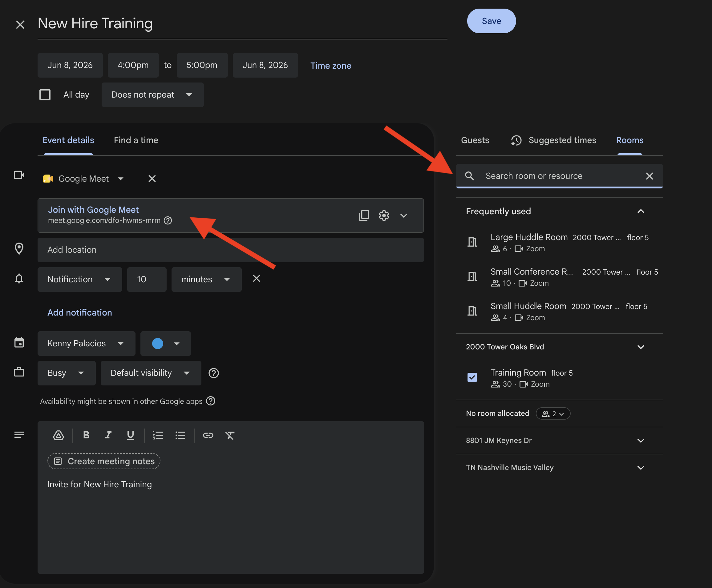712x588 pixels.
Task: Open help for the Meet link
Action: pos(168,220)
